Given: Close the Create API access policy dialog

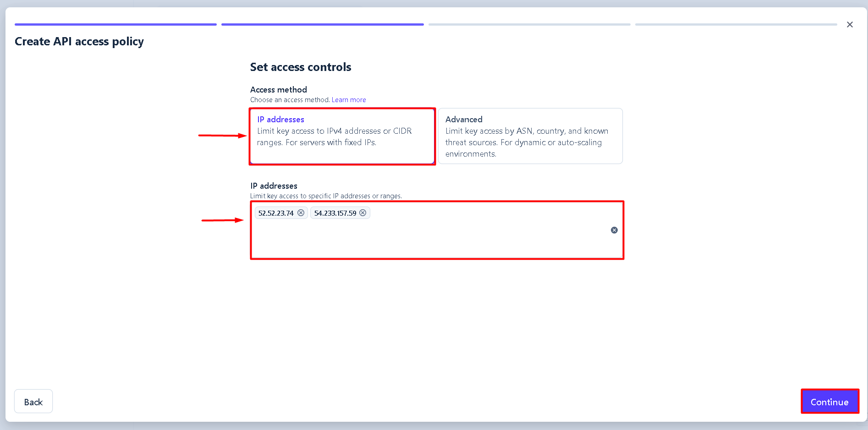Looking at the screenshot, I should pos(850,25).
